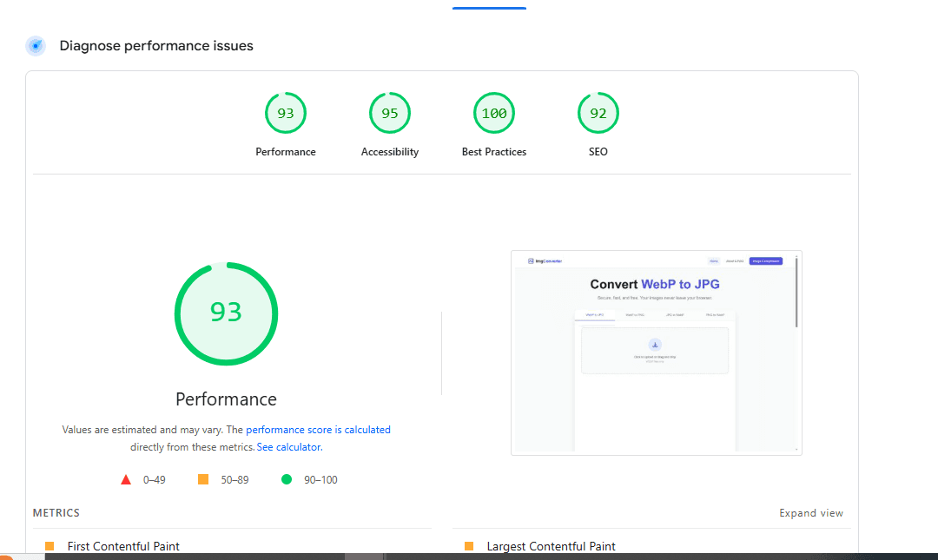The width and height of the screenshot is (938, 560).
Task: Click the orange square beside First Contentful Paint
Action: 50,545
